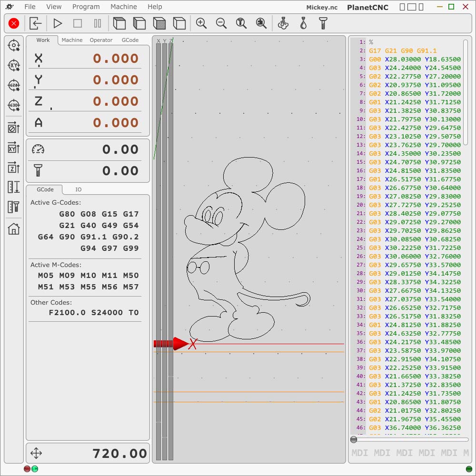Start the program with the play button
Screen dimensions: 476x476
[x=58, y=23]
